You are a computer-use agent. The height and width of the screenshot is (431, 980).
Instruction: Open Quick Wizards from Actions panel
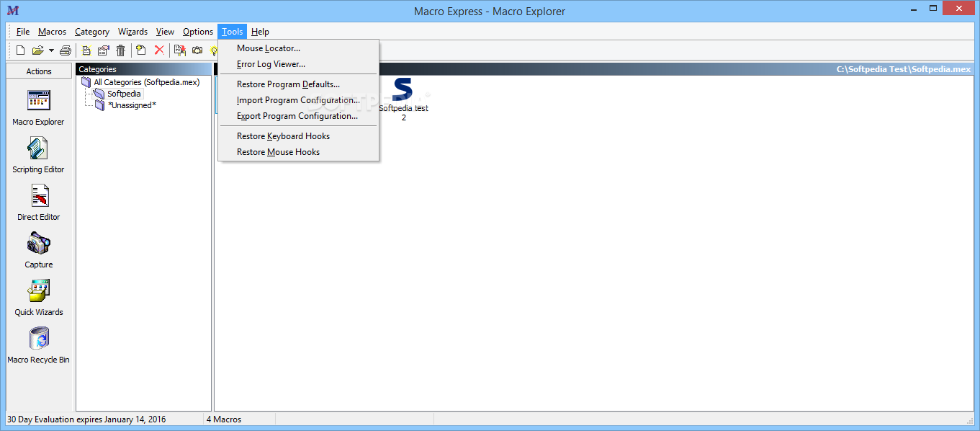[x=38, y=298]
